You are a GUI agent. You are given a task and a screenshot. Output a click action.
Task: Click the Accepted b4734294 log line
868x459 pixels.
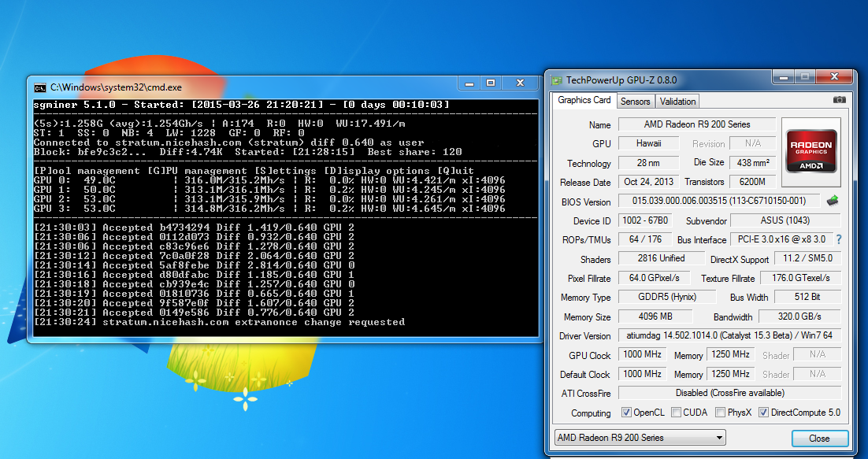(x=194, y=228)
